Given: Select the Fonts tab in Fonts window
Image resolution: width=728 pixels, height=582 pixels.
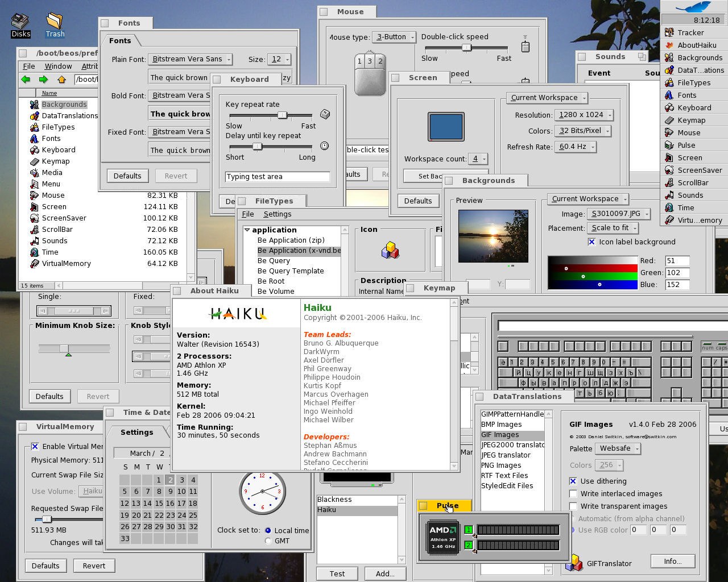Looking at the screenshot, I should (x=120, y=41).
